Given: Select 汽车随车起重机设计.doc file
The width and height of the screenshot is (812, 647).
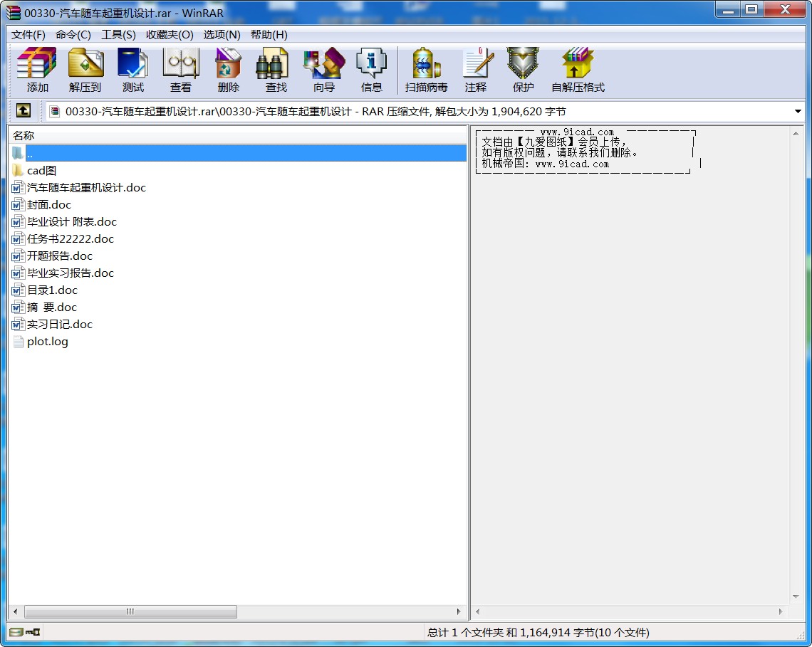Looking at the screenshot, I should 86,187.
